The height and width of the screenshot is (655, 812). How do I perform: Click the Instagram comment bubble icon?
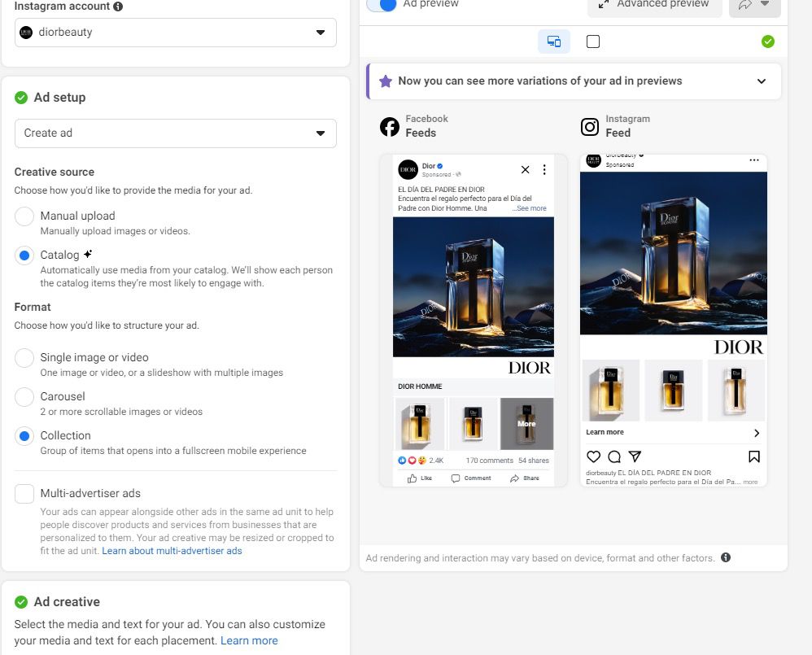pyautogui.click(x=614, y=456)
